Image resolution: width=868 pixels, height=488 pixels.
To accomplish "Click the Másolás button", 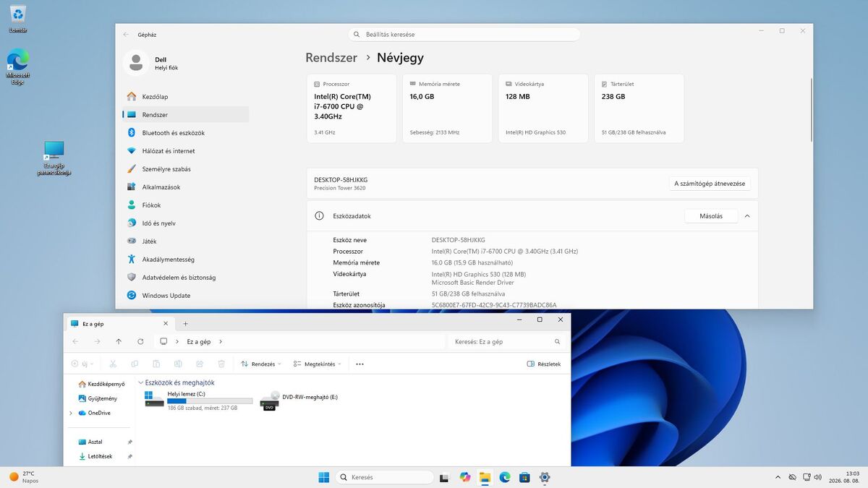I will tap(711, 215).
